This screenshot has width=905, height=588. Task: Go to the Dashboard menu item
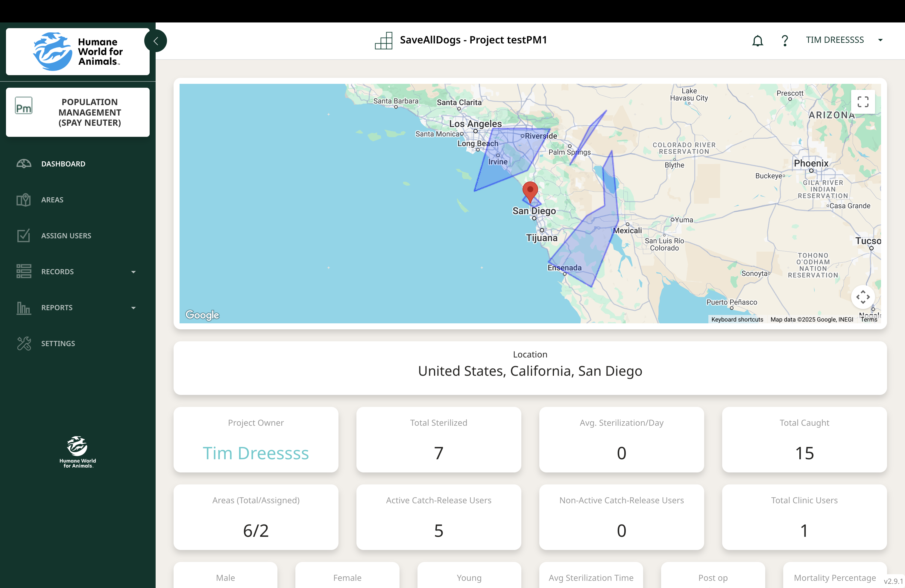coord(63,164)
